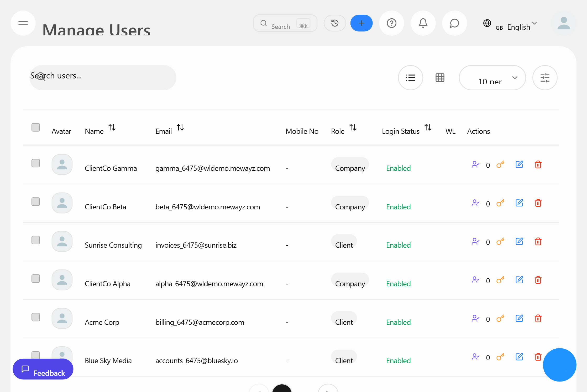Toggle the select-all users checkbox
Image resolution: width=587 pixels, height=392 pixels.
tap(35, 127)
